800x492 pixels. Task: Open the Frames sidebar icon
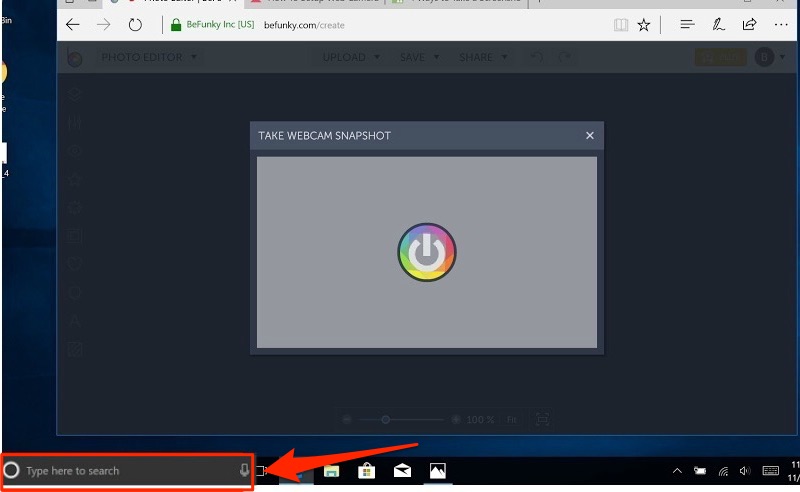[x=74, y=236]
